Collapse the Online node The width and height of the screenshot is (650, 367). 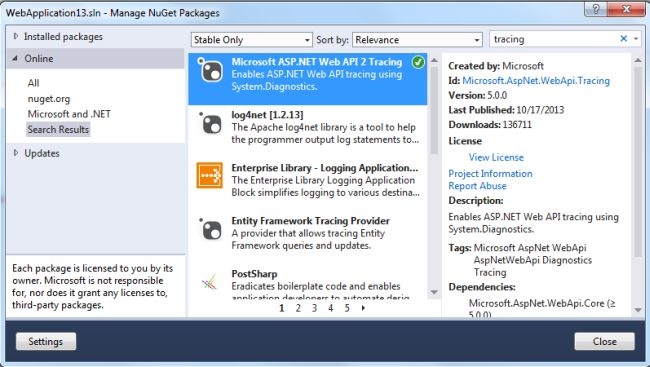[x=15, y=58]
